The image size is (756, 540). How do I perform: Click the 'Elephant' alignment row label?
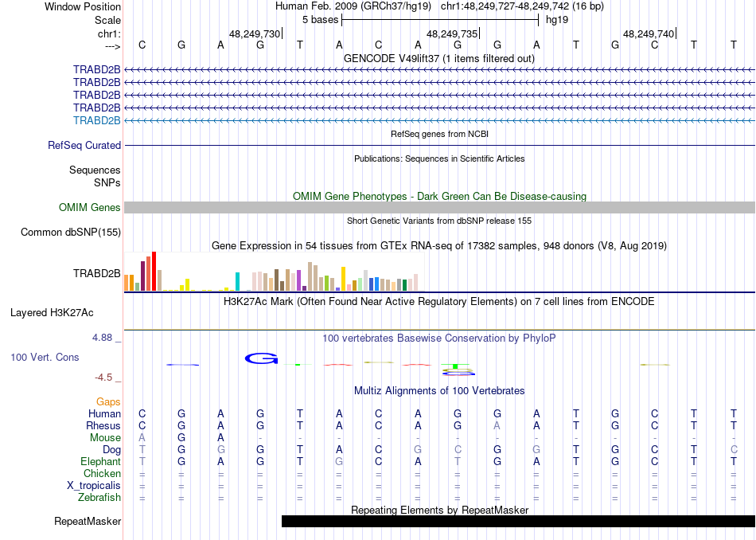(100, 462)
